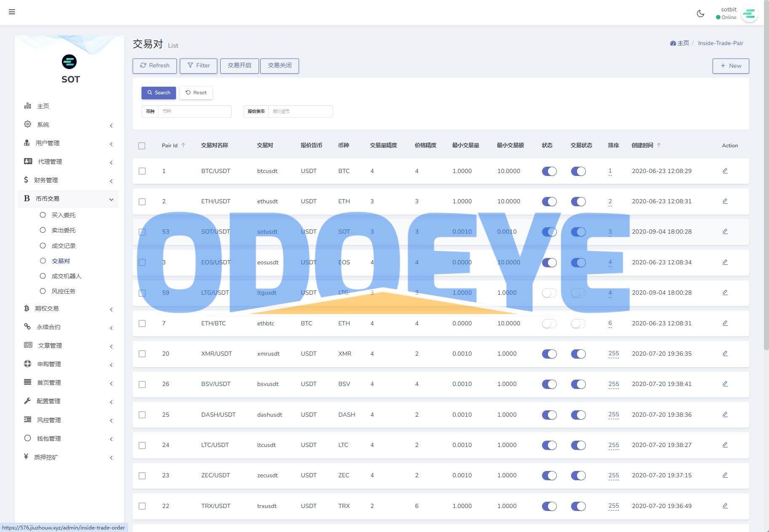Toggle the hamburger sidebar menu

[x=12, y=12]
